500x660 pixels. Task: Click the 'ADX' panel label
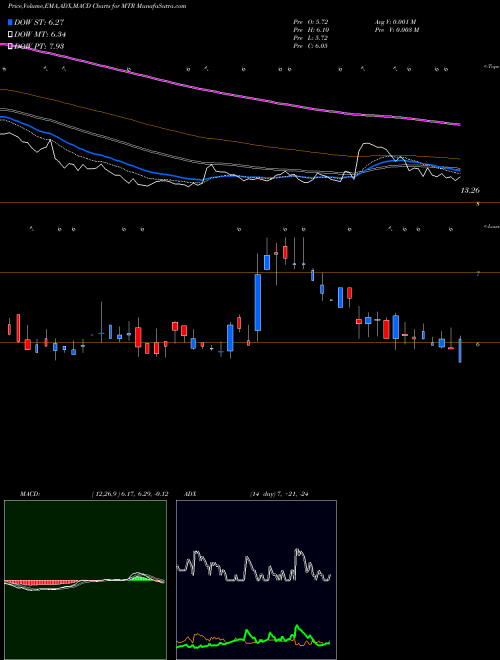[x=191, y=494]
